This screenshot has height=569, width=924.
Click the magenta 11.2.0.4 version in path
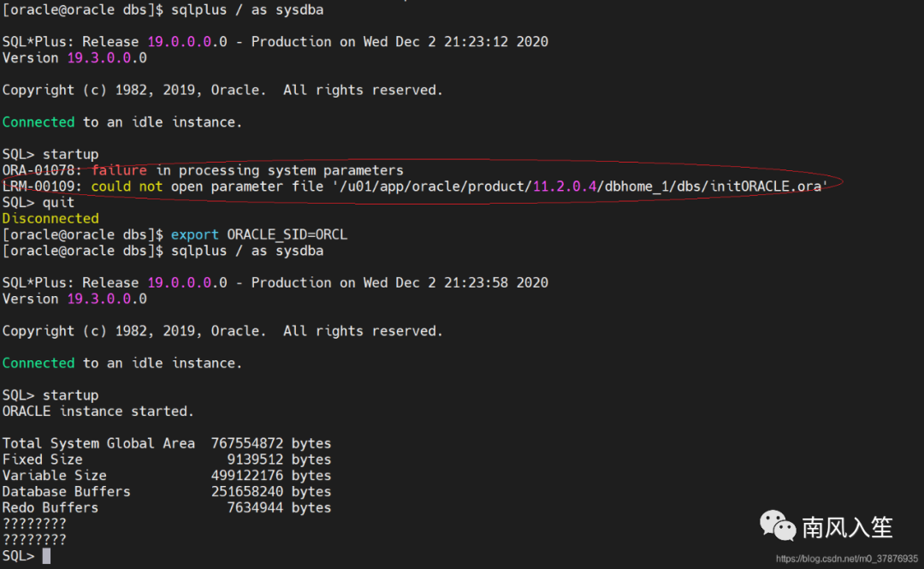click(565, 187)
